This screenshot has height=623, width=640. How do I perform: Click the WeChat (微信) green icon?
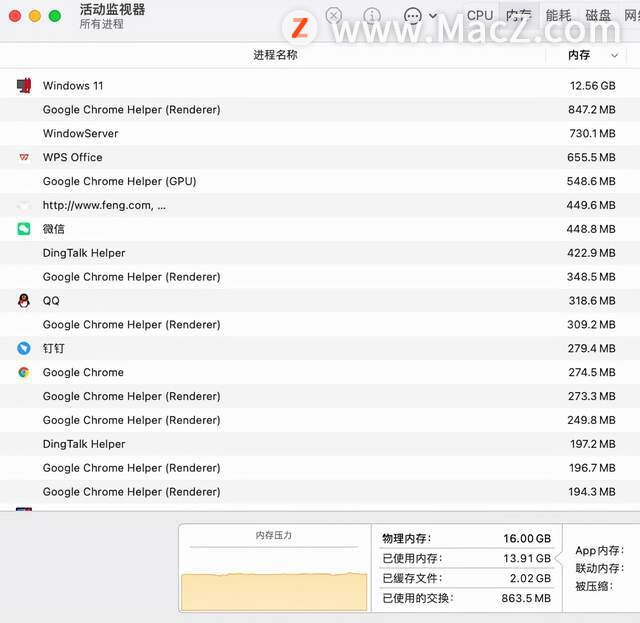24,229
